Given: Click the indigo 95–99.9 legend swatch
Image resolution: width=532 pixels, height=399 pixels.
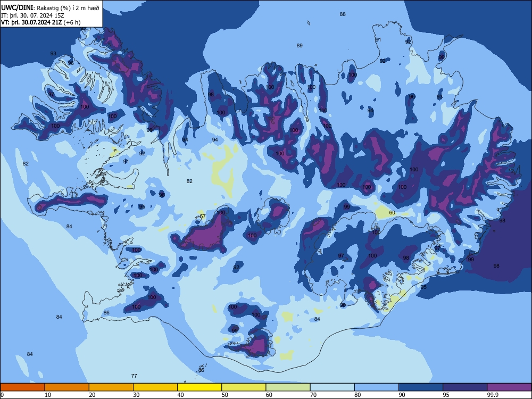Looking at the screenshot, I should [x=465, y=387].
